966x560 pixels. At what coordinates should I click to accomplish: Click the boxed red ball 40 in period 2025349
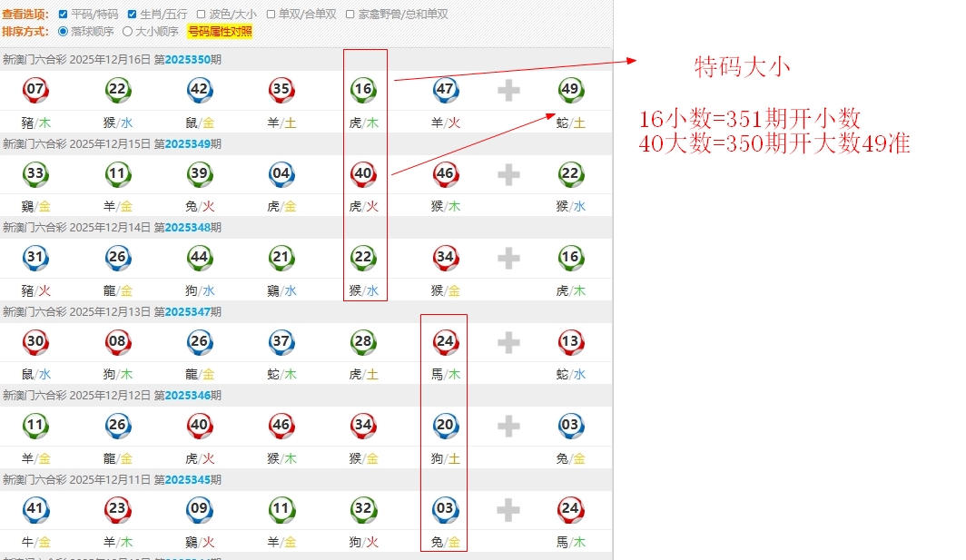pyautogui.click(x=363, y=173)
